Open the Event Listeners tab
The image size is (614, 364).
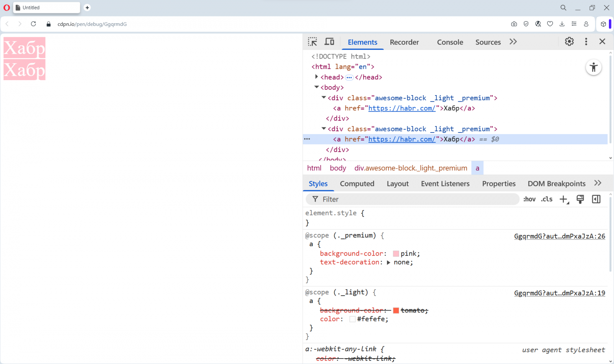click(x=445, y=184)
